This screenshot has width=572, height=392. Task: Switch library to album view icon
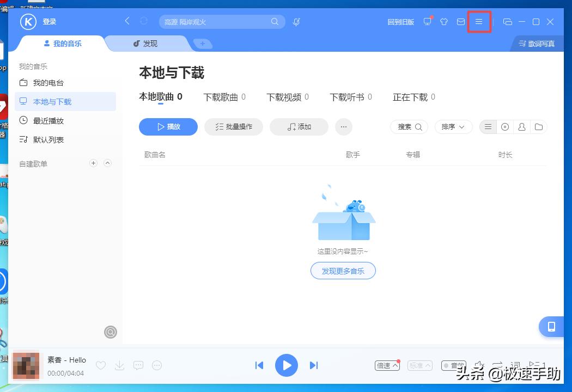click(x=505, y=126)
